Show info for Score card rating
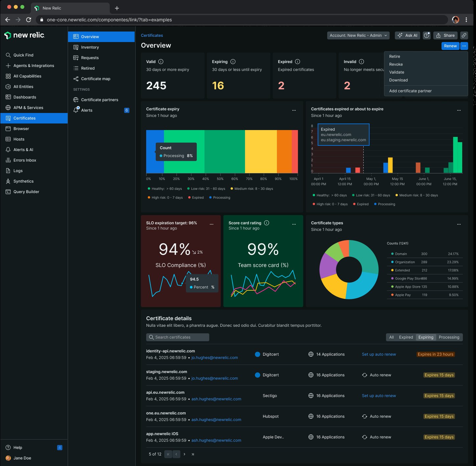The image size is (476, 466). click(x=267, y=223)
